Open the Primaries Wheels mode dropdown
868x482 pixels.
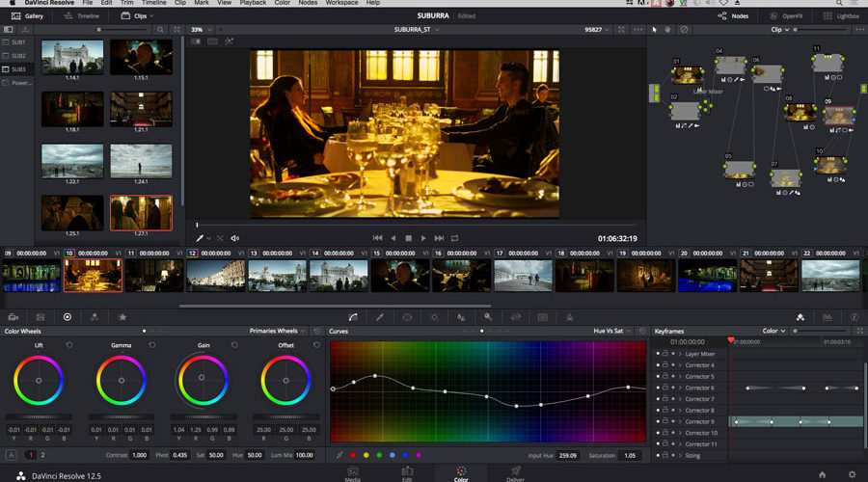278,331
